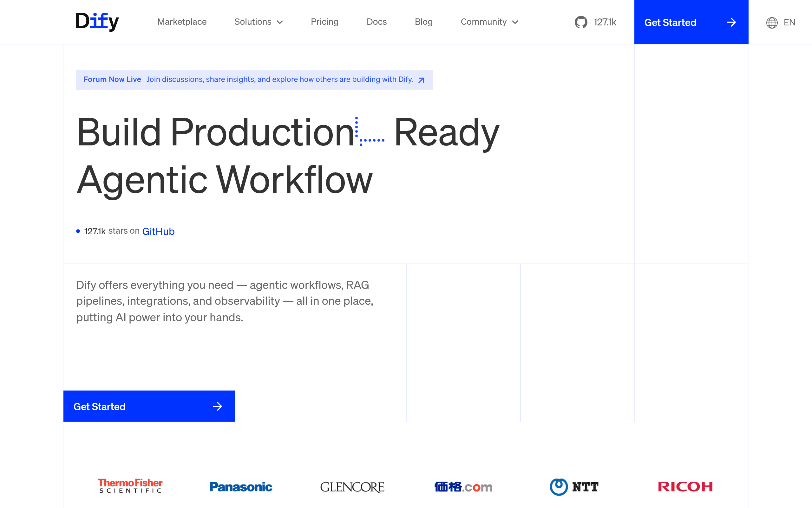This screenshot has width=812, height=508.
Task: Visit the Blog from the navigation
Action: click(423, 22)
